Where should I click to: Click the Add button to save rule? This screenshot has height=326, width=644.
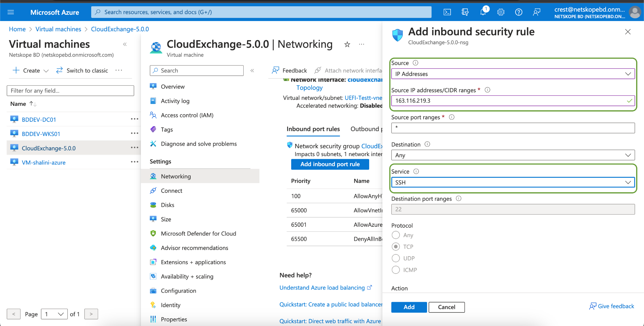click(x=409, y=307)
